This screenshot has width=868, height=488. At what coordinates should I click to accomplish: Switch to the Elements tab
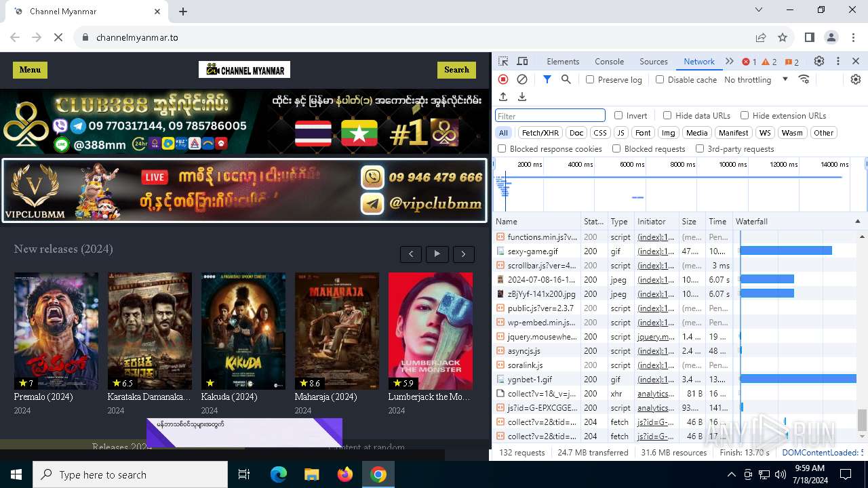point(563,61)
